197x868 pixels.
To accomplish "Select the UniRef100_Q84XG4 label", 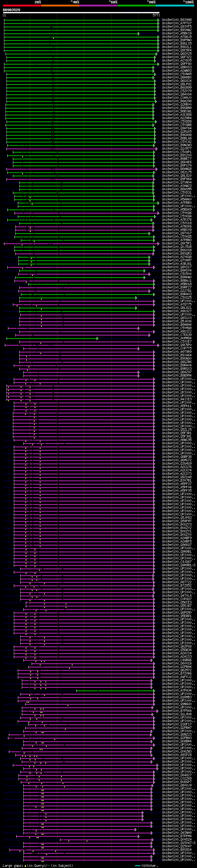I will click(177, 94).
